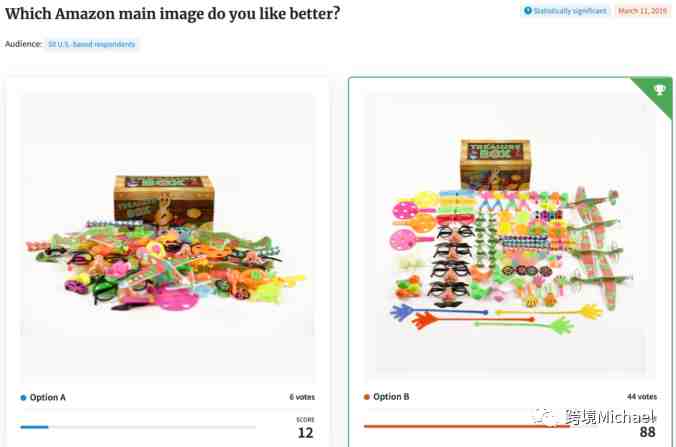This screenshot has height=447, width=676.
Task: Click the Audience label
Action: pyautogui.click(x=23, y=44)
